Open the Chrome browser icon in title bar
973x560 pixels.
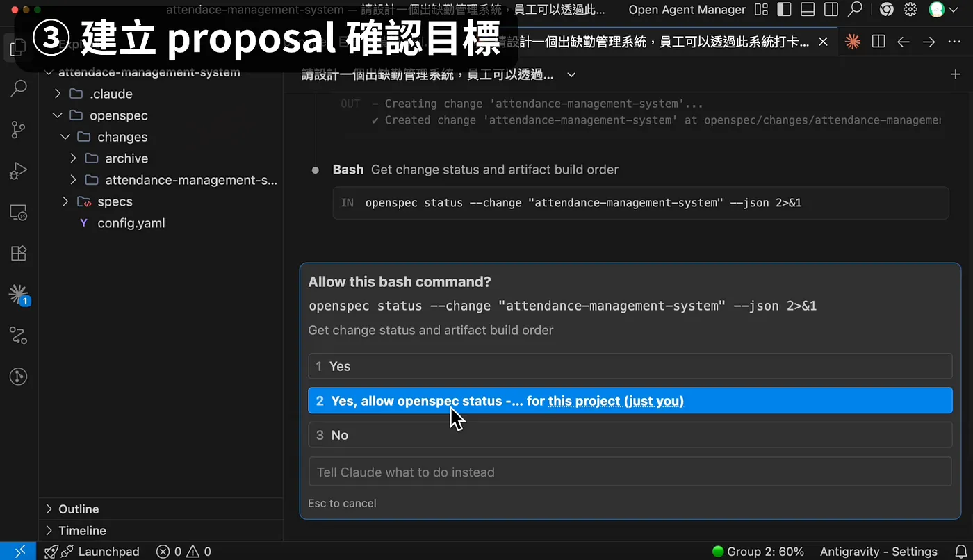886,10
